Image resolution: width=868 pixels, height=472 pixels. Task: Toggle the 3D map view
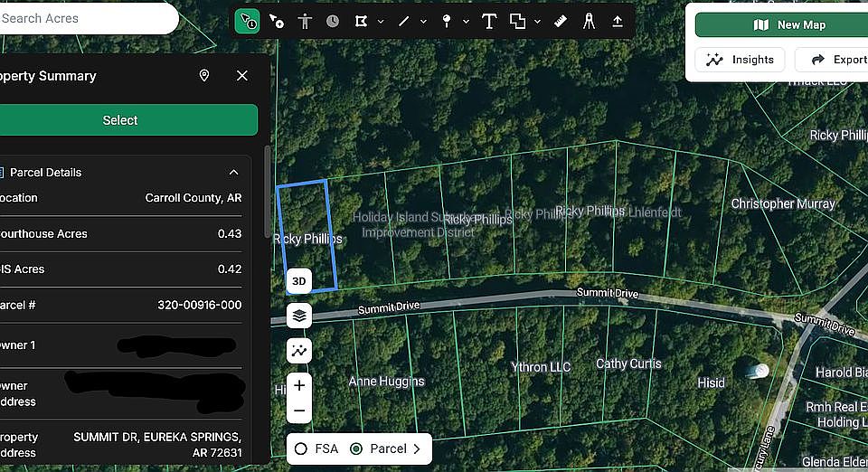[299, 281]
